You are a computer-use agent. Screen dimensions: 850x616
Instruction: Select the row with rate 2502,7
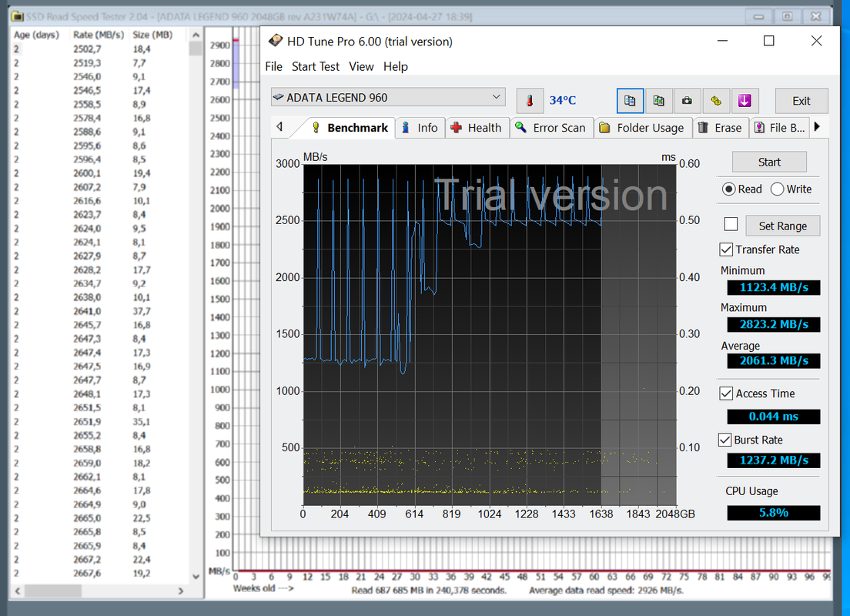click(x=100, y=49)
